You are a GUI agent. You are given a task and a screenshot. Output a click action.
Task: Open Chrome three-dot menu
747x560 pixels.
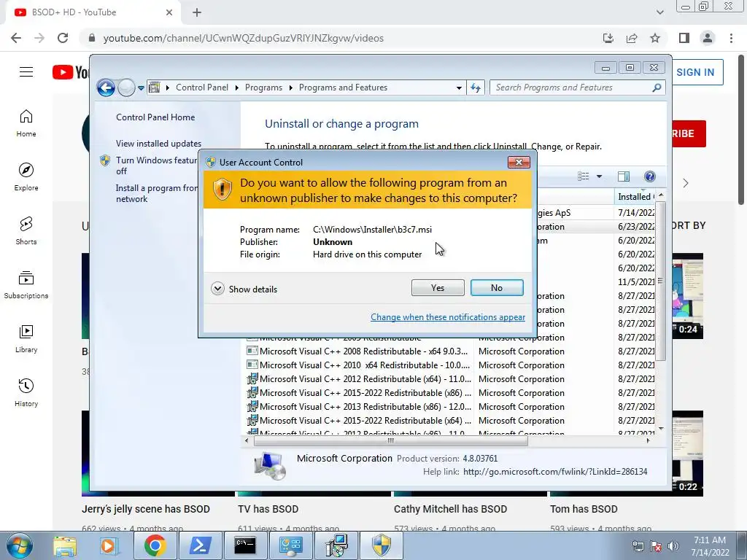coord(731,38)
